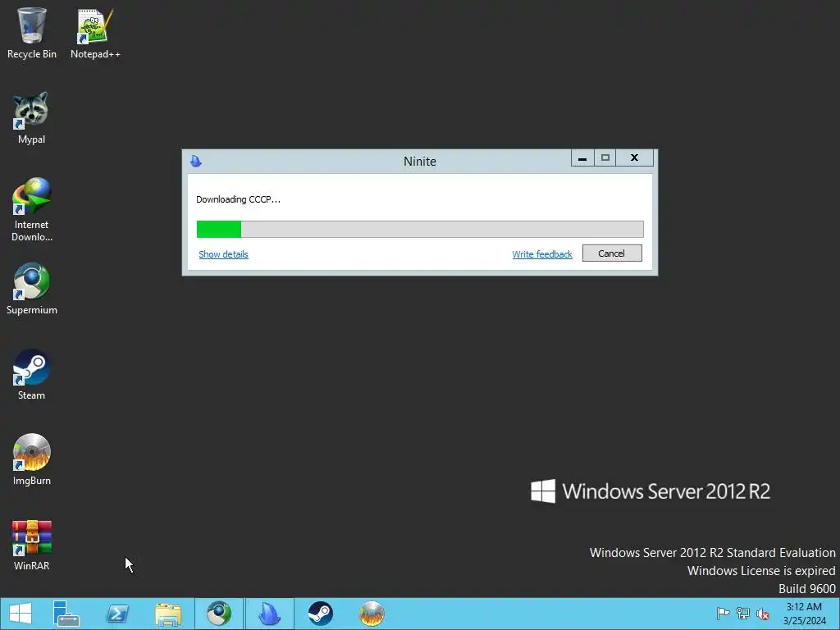Open the Recycle Bin desktop icon
Viewport: 840px width, 630px height.
click(x=32, y=33)
